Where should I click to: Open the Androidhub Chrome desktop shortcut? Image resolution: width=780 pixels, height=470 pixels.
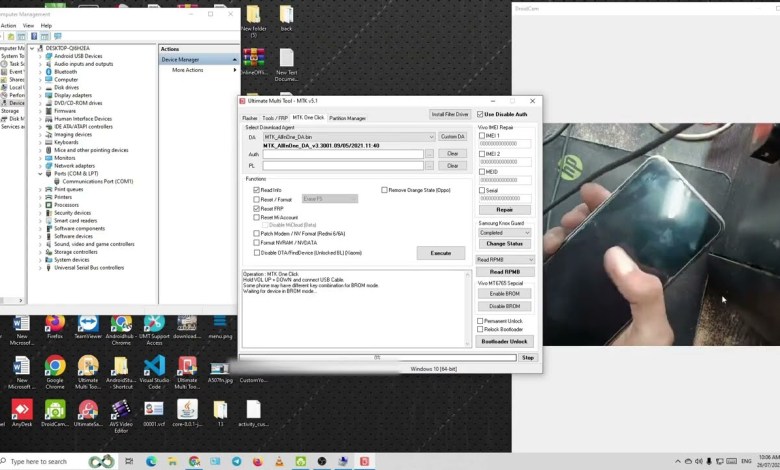click(121, 330)
